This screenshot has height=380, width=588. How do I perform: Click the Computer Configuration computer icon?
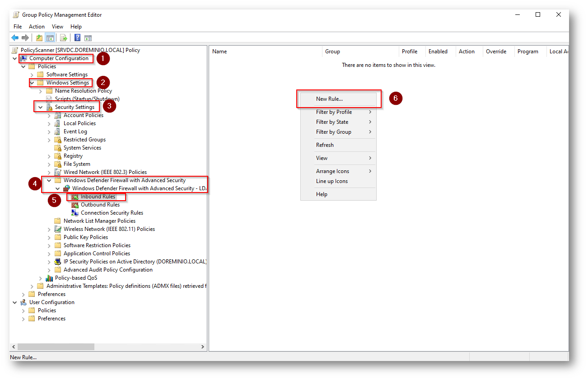pos(23,58)
